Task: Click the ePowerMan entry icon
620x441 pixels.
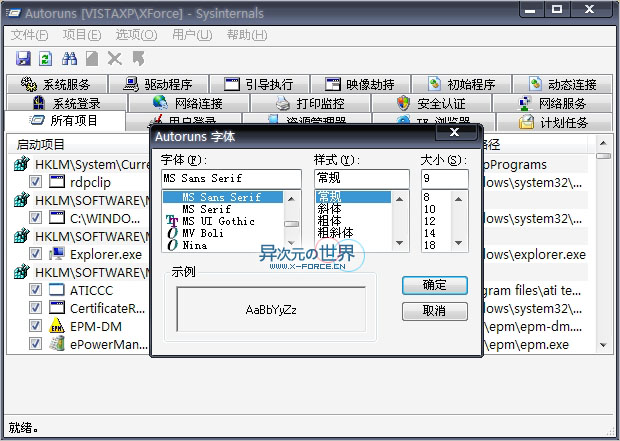Action: 57,344
